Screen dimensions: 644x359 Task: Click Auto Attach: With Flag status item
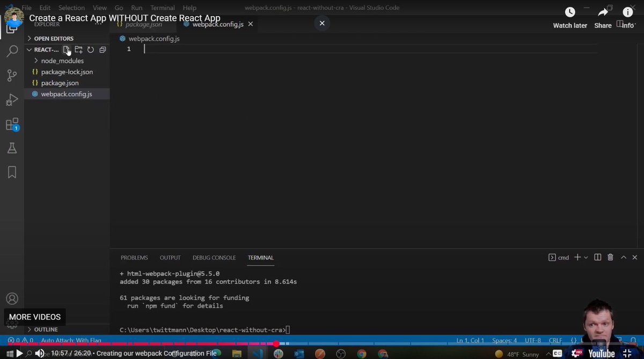pos(71,340)
